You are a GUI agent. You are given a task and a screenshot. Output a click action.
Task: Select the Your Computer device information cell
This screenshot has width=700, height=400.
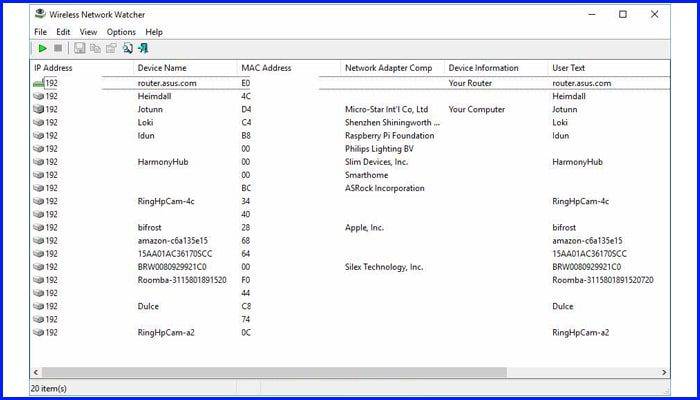click(x=477, y=109)
